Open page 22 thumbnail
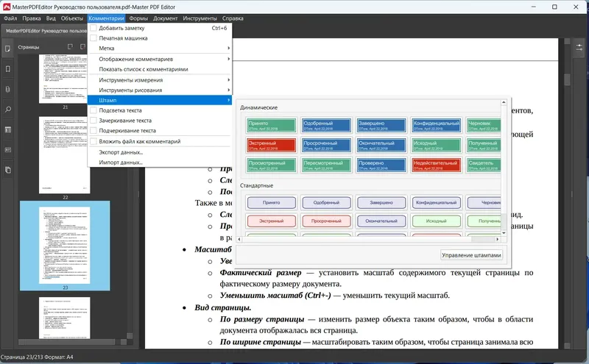This screenshot has height=364, width=589. click(x=65, y=155)
